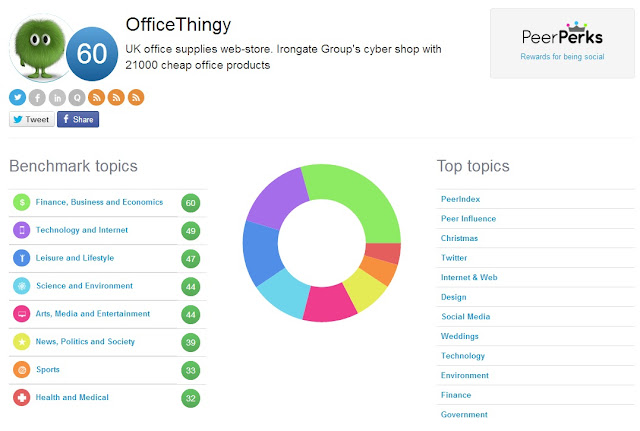Open the PeerPerks rewards banner
640x431 pixels.
[562, 43]
